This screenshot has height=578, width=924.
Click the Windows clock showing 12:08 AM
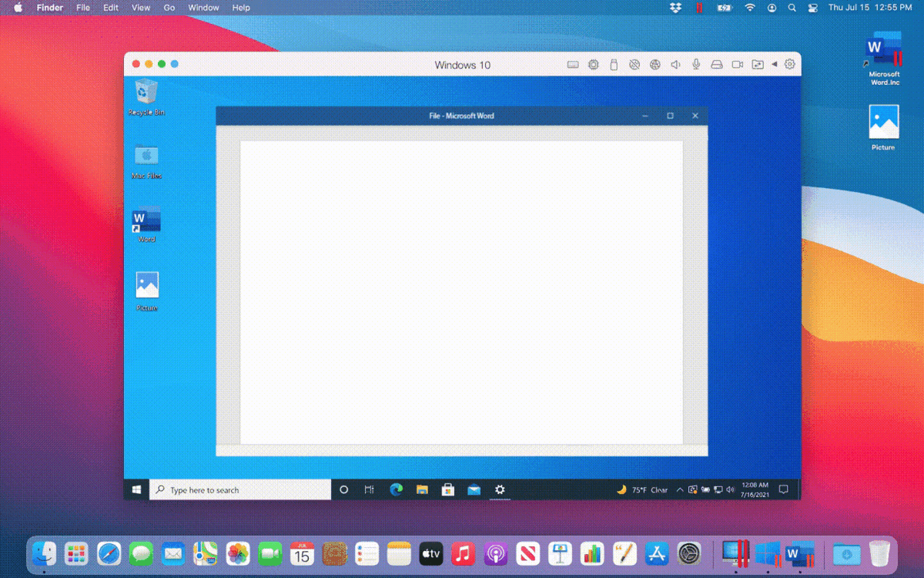[x=754, y=489]
